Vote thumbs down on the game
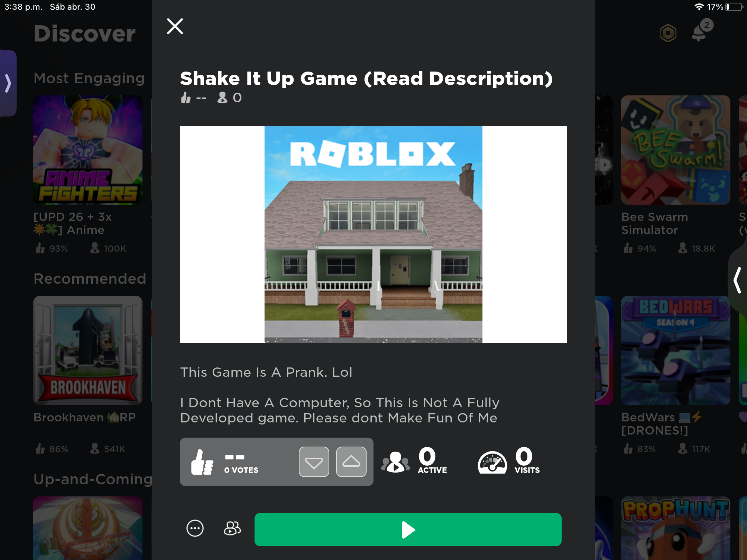This screenshot has width=747, height=560. click(314, 462)
